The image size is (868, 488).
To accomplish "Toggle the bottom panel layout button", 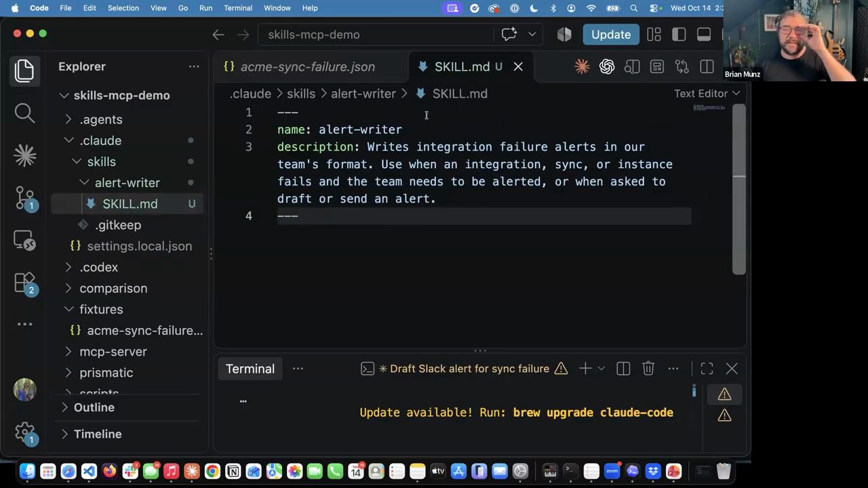I will tap(704, 35).
